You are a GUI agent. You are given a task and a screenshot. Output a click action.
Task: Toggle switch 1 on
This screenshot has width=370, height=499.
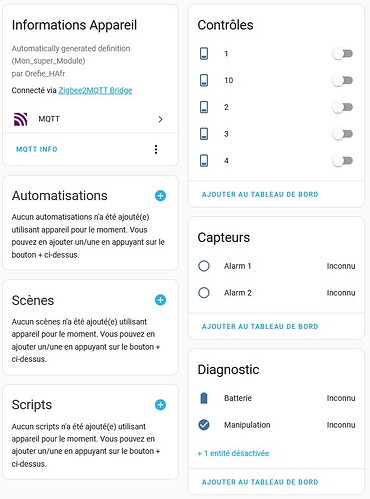point(343,54)
